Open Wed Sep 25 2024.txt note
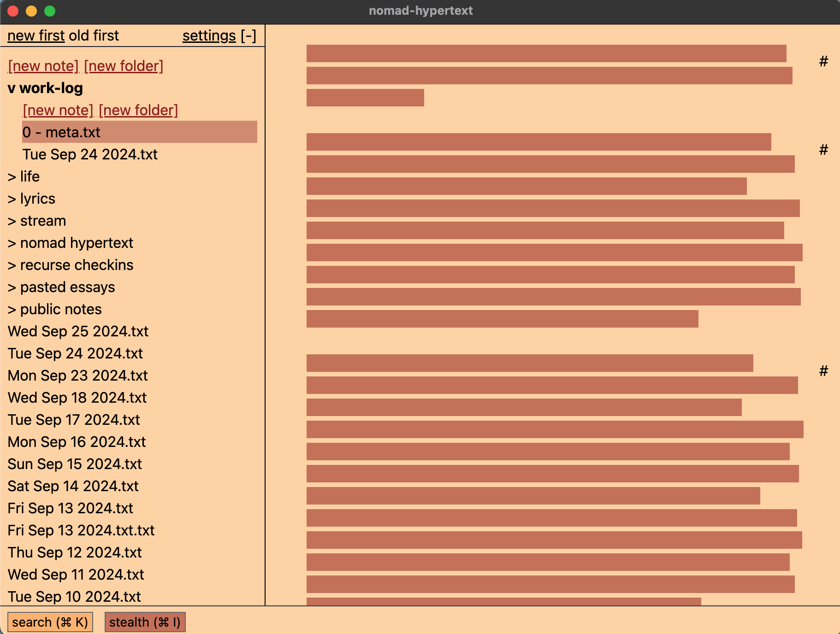840x634 pixels. (x=78, y=331)
